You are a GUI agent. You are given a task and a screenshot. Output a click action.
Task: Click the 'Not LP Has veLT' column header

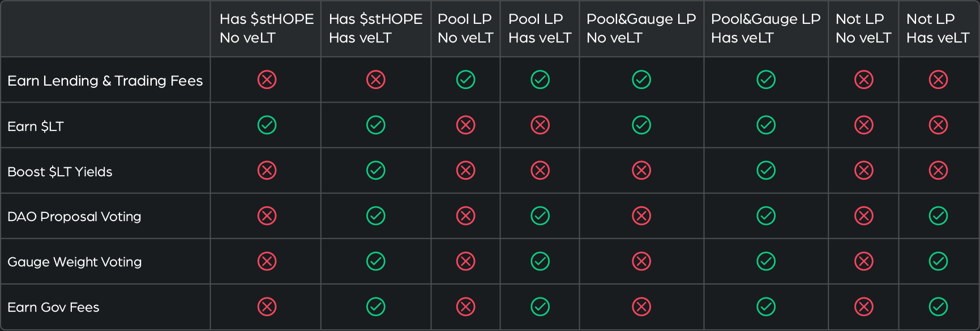[x=938, y=28]
